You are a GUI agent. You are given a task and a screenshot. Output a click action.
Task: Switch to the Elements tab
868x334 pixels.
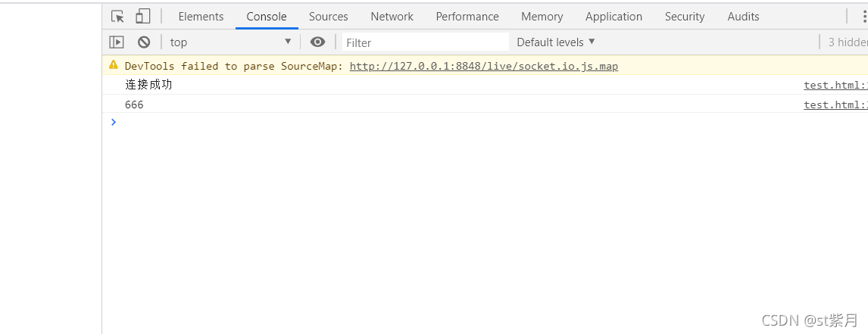(x=201, y=17)
